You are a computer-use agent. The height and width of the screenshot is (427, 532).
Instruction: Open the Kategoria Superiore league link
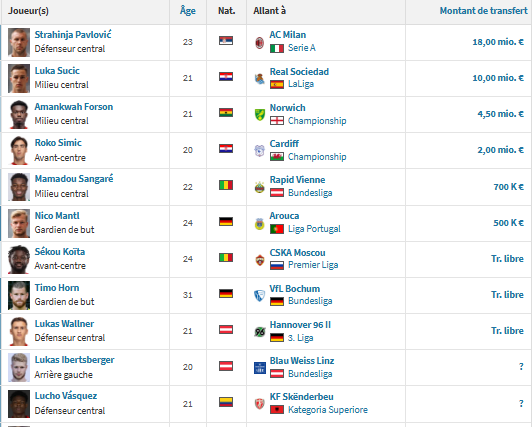click(328, 410)
